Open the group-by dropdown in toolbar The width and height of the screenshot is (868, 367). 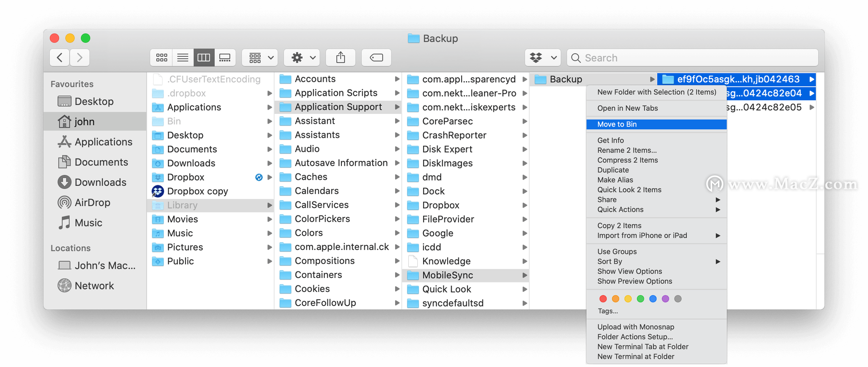coord(260,57)
